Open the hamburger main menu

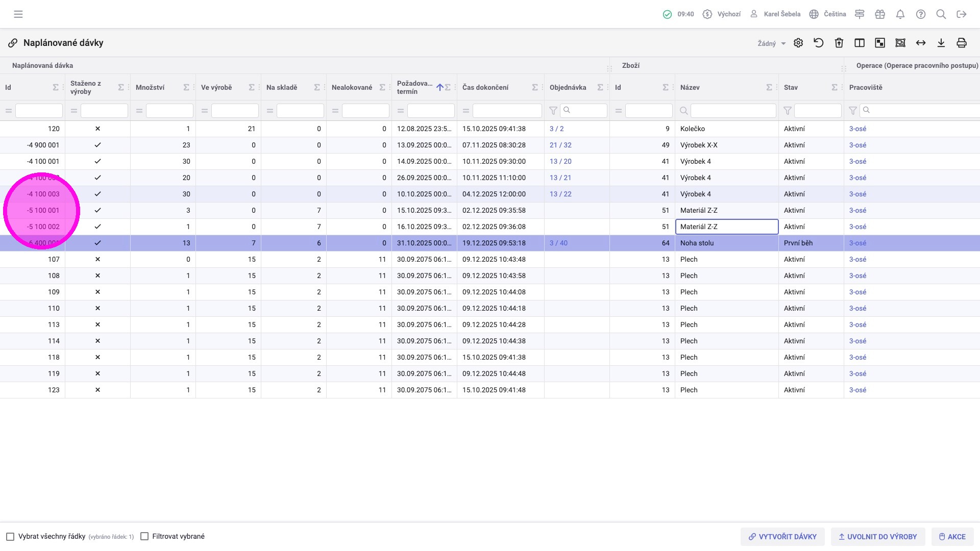click(18, 14)
